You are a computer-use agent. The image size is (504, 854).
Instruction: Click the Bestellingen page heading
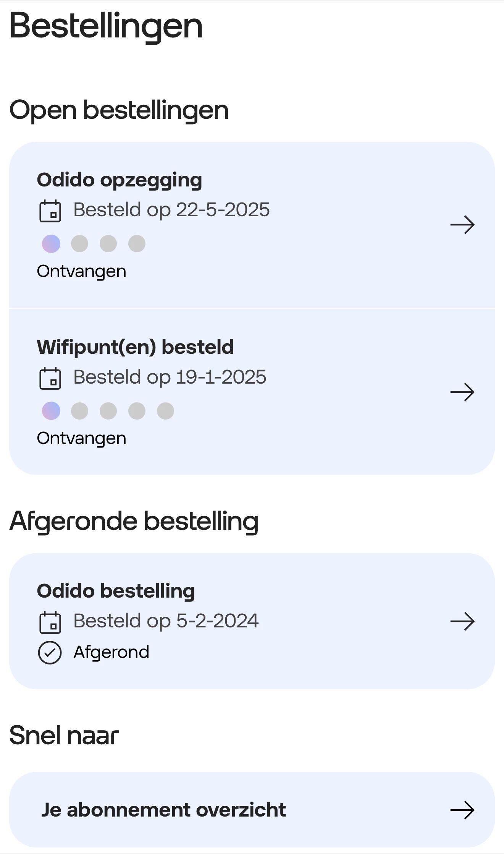coord(106,26)
